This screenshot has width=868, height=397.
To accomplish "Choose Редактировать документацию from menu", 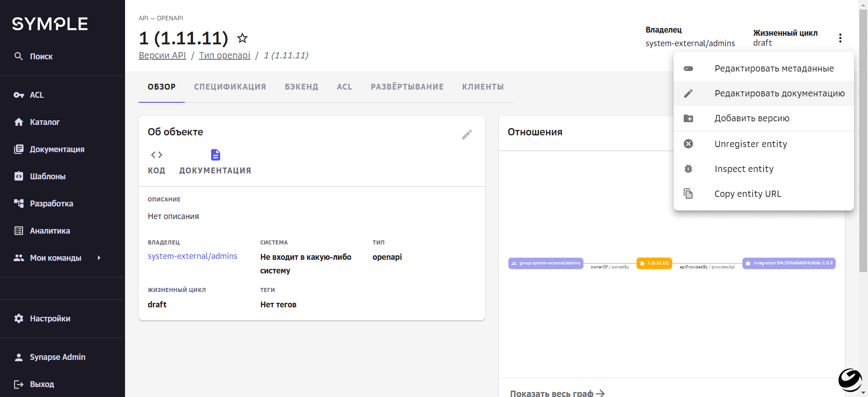I will tap(764, 94).
